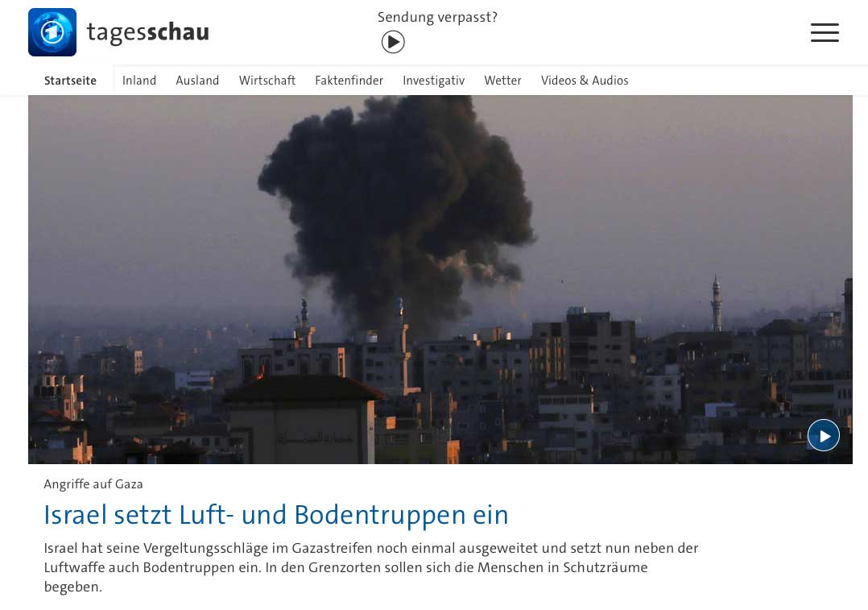Play the missed broadcast via the circular play icon
The height and width of the screenshot is (610, 868).
pos(393,42)
